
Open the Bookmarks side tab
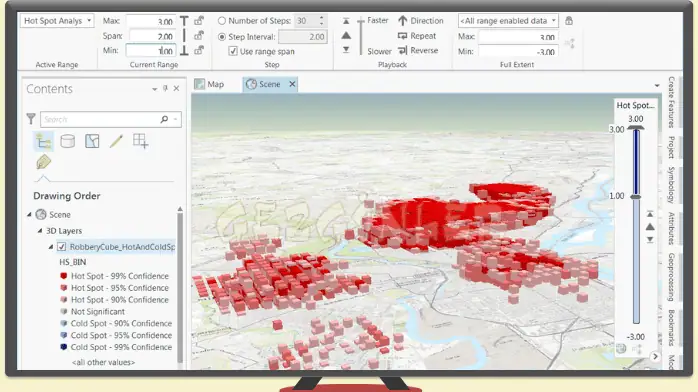(x=671, y=328)
